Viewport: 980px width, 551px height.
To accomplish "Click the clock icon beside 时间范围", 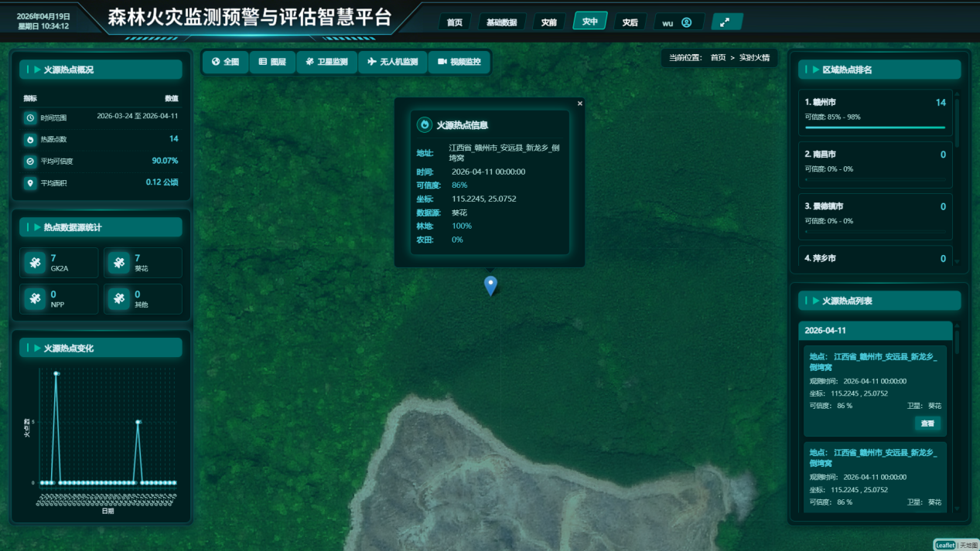I will tap(30, 117).
